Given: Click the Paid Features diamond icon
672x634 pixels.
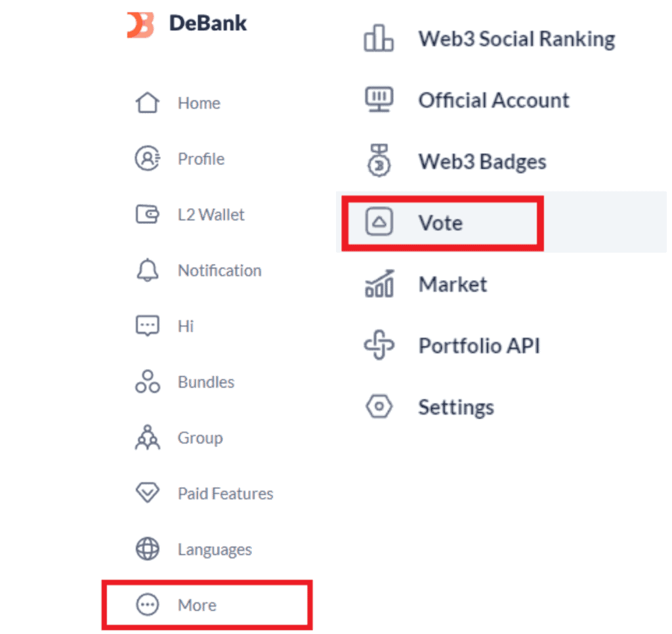Looking at the screenshot, I should click(147, 494).
